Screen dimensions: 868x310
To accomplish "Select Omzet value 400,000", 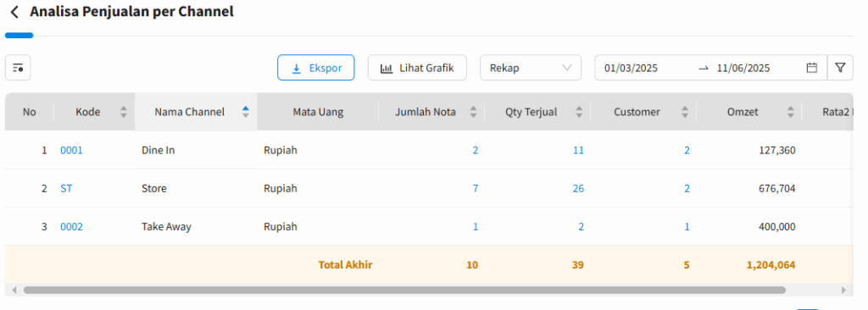I will click(x=777, y=226).
